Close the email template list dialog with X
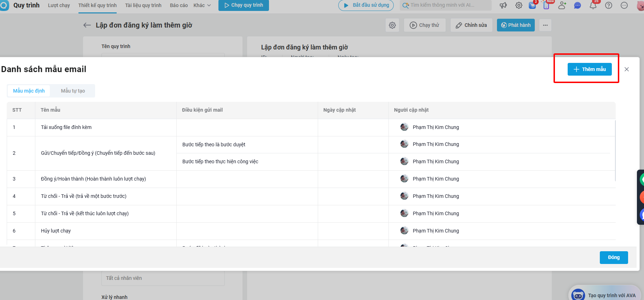644x300 pixels. [x=627, y=69]
